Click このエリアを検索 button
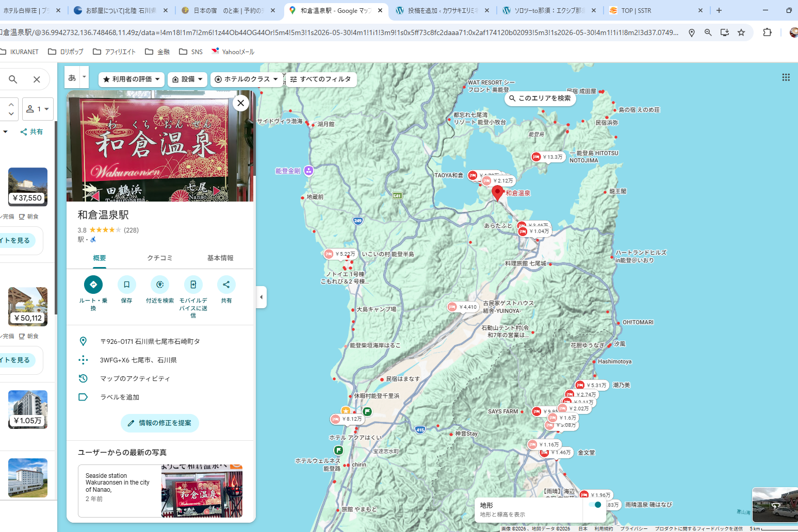The image size is (798, 532). pos(540,98)
